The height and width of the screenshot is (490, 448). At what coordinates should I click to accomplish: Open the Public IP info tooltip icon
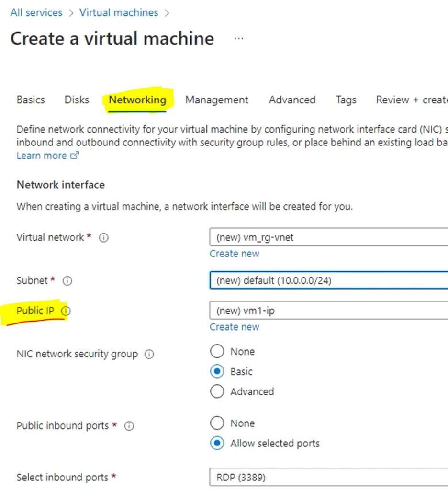[x=67, y=311]
